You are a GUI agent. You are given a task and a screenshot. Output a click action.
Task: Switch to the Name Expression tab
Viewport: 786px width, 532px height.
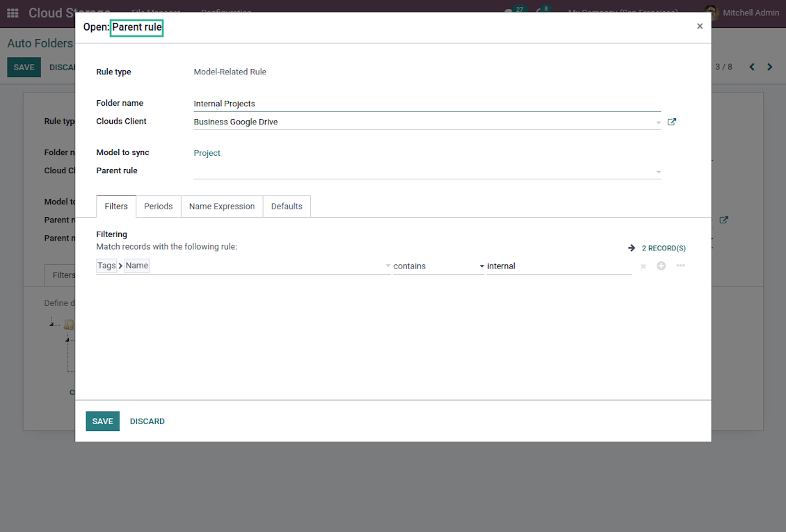[222, 207]
